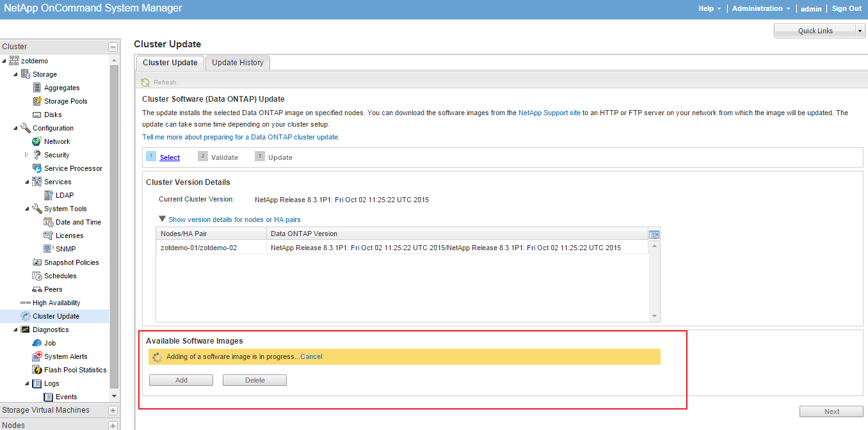Expand the Nodes panel
Viewport: 868px width, 430px height.
point(113,426)
